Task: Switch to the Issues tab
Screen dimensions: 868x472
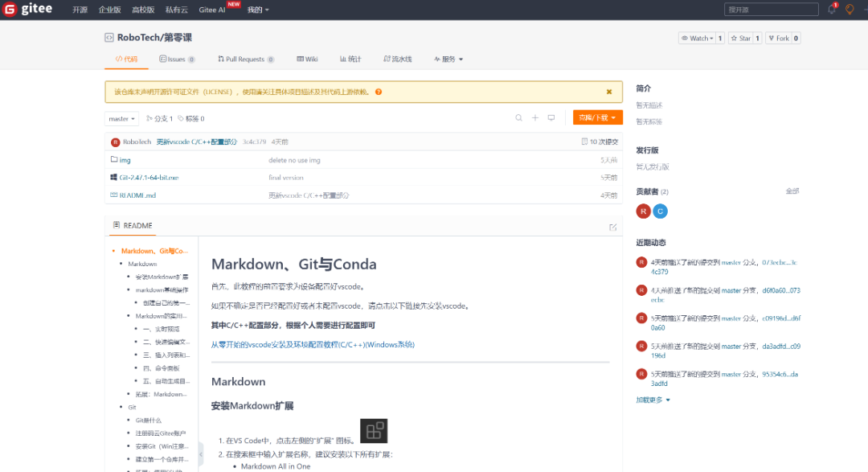Action: [172, 60]
